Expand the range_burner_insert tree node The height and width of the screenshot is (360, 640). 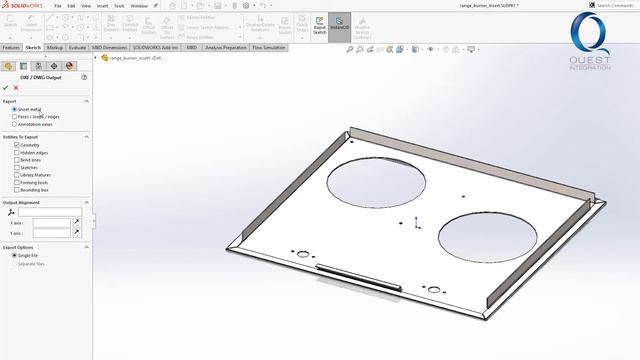96,58
